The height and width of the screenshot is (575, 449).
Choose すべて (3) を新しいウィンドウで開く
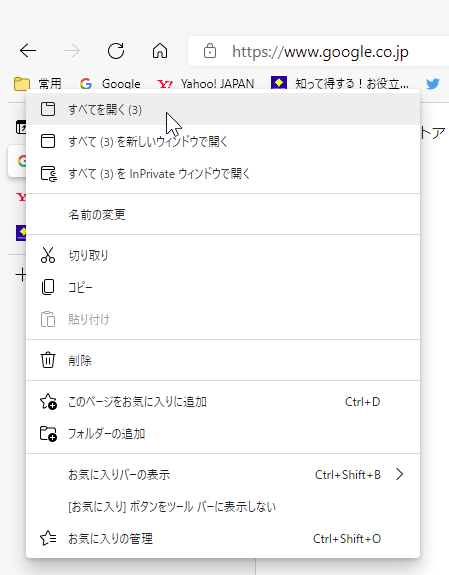[223, 141]
